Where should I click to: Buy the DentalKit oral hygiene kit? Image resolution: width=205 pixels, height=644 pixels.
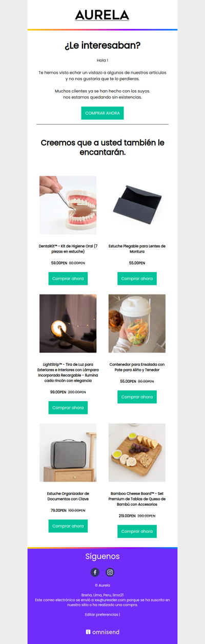(68, 279)
